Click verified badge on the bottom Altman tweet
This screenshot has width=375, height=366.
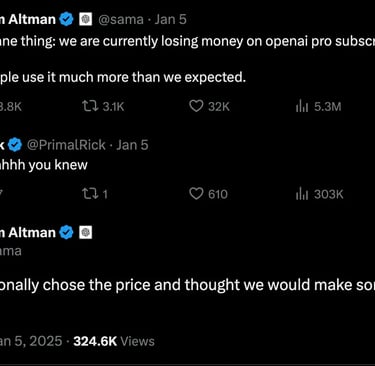coord(66,232)
